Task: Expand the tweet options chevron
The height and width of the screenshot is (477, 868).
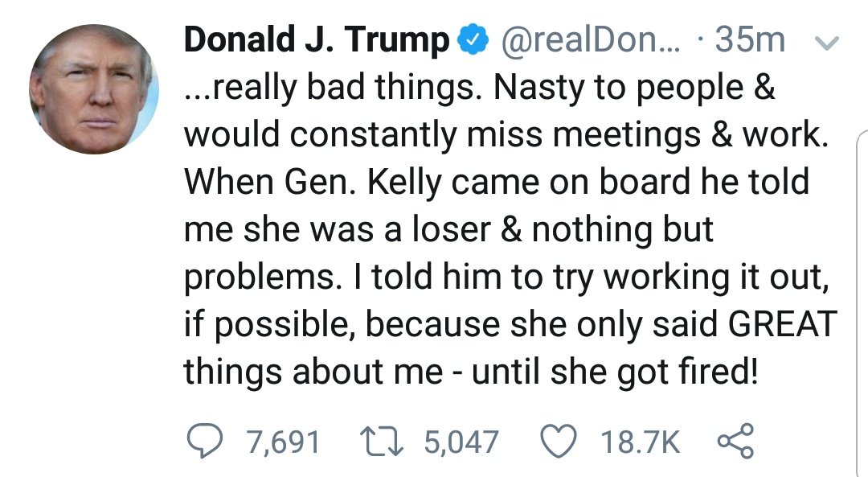Action: coord(828,43)
